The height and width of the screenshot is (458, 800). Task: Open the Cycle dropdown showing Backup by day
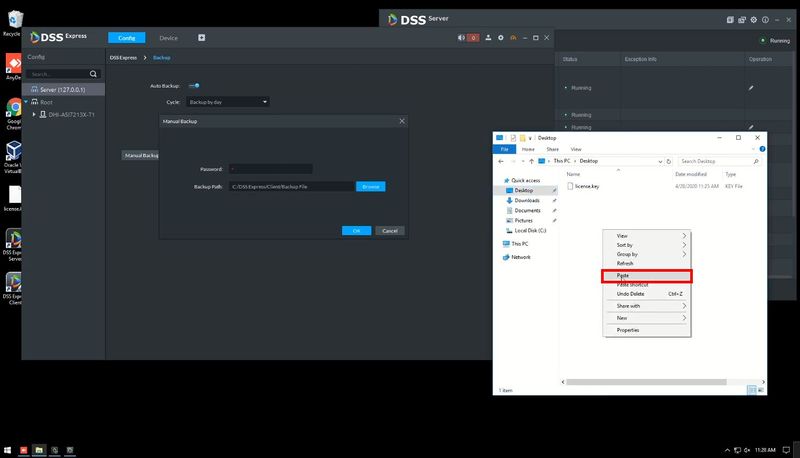[x=228, y=102]
